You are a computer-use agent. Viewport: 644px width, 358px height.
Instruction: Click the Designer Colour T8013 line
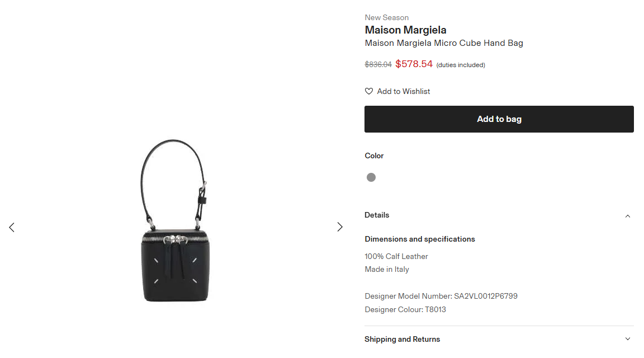[405, 309]
